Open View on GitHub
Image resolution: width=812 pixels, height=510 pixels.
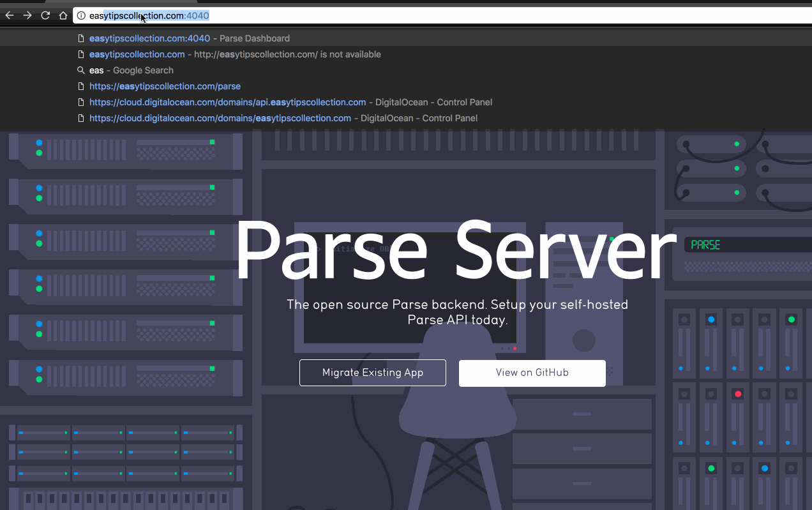click(532, 373)
